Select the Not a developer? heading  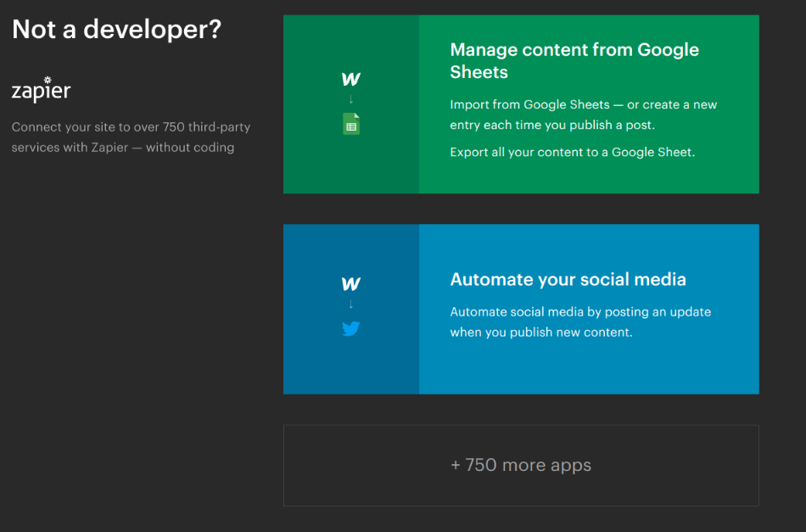pyautogui.click(x=116, y=30)
